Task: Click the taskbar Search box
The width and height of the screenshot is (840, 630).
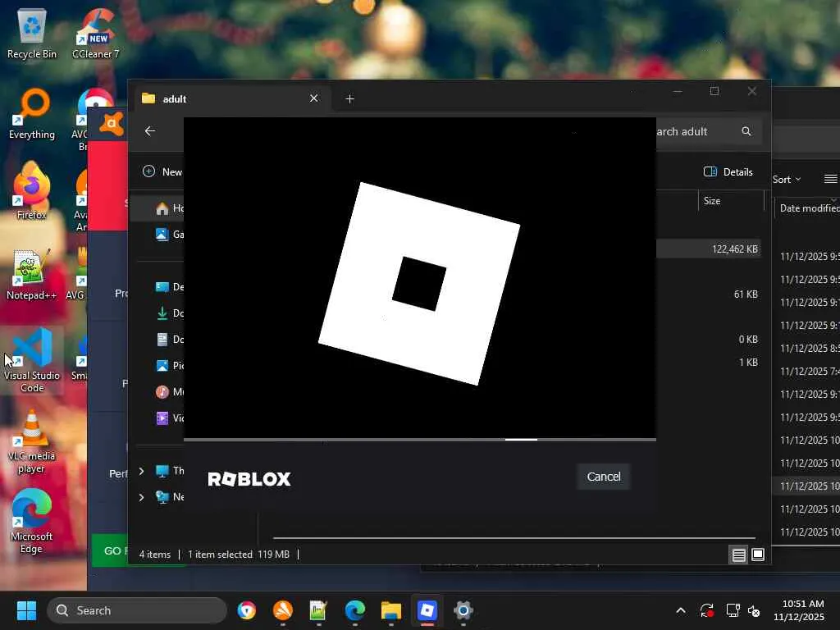Action: 137,610
